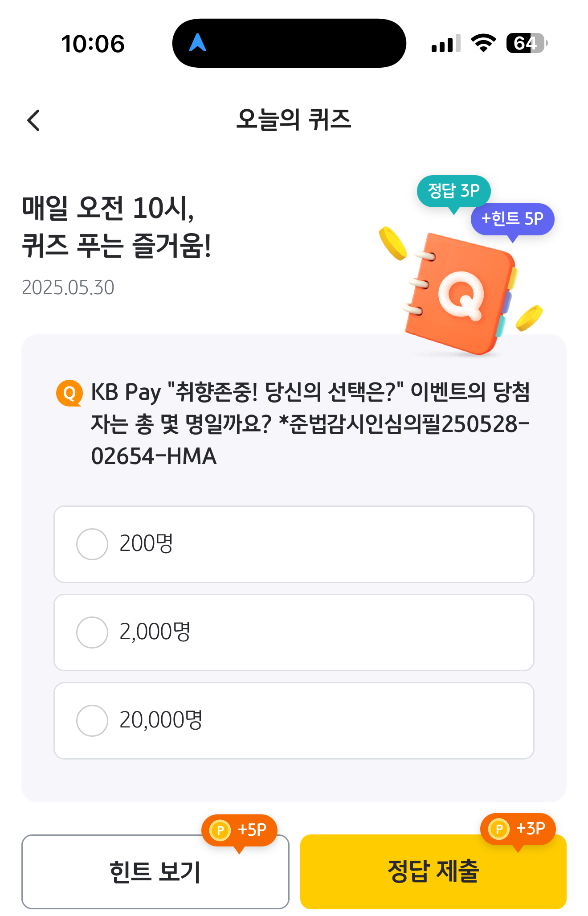Submit answer with 정답 제출 button

[x=433, y=872]
